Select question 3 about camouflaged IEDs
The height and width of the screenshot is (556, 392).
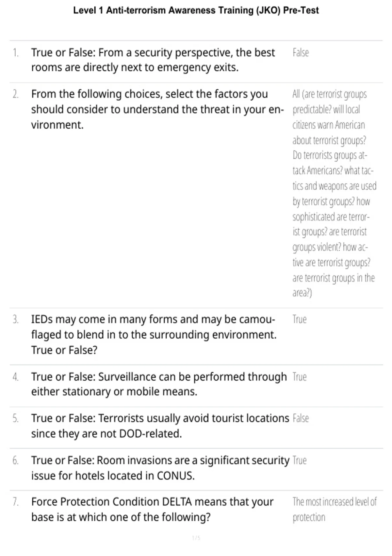coord(154,335)
